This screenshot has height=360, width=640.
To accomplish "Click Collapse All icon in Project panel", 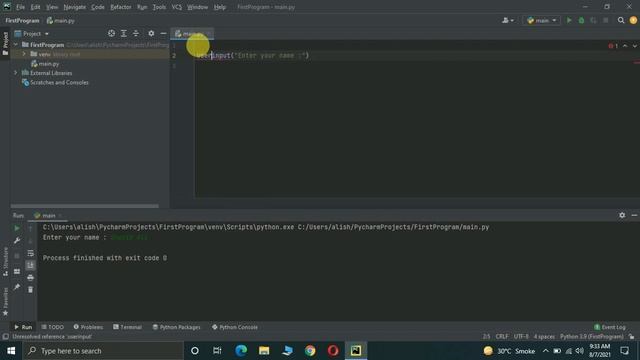I will [x=136, y=33].
